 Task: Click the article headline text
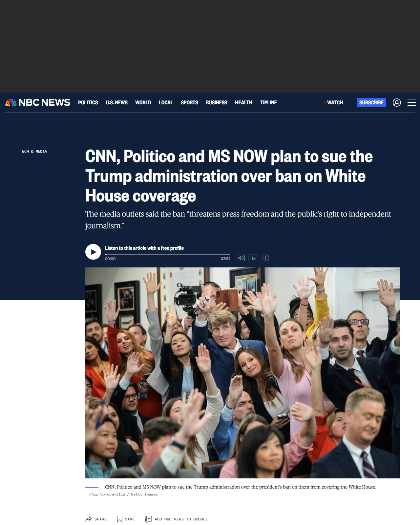pos(229,176)
